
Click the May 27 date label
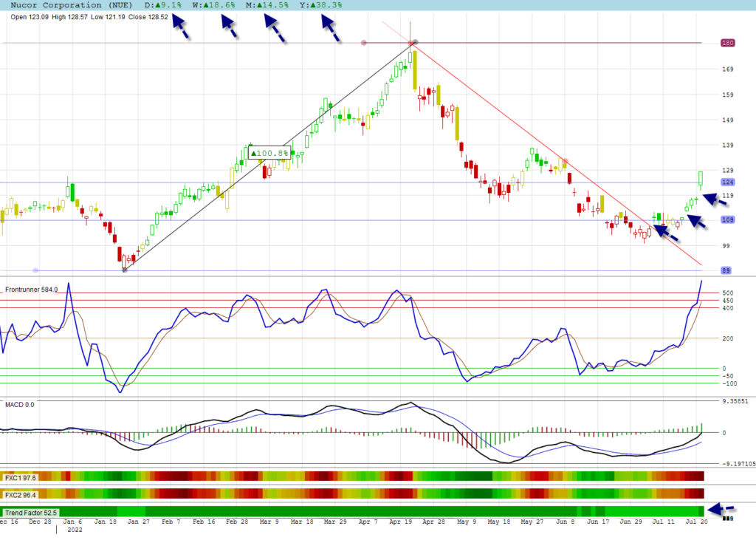point(532,522)
